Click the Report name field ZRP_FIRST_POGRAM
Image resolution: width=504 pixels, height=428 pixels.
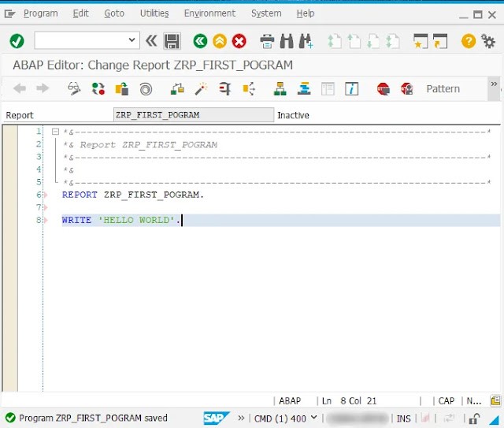point(194,115)
